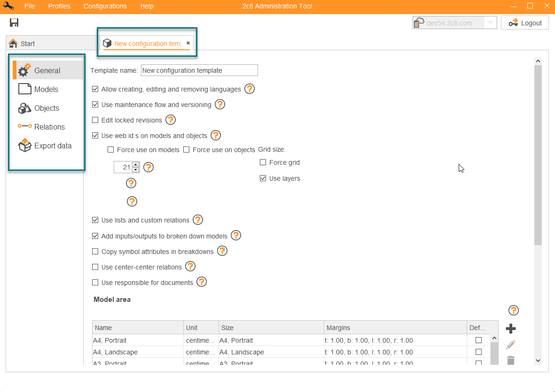
Task: Enable Copy symbol attributes in breakdowns
Action: click(x=95, y=251)
